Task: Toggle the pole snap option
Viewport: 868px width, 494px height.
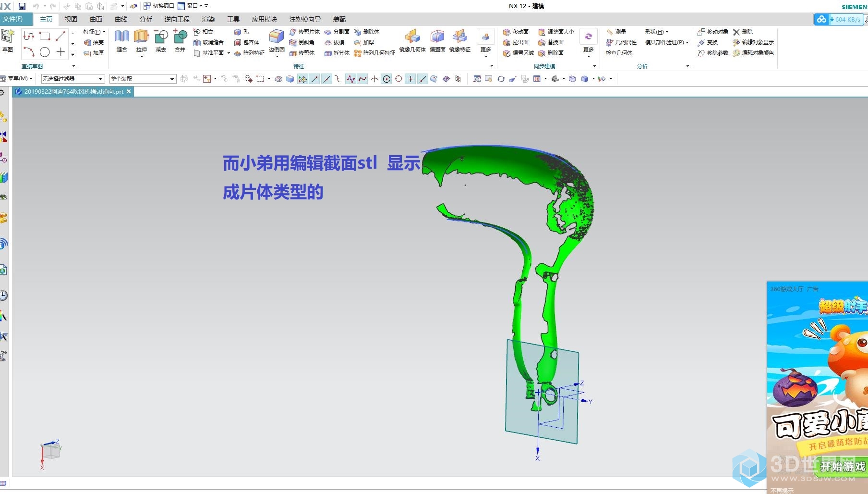Action: click(x=350, y=79)
